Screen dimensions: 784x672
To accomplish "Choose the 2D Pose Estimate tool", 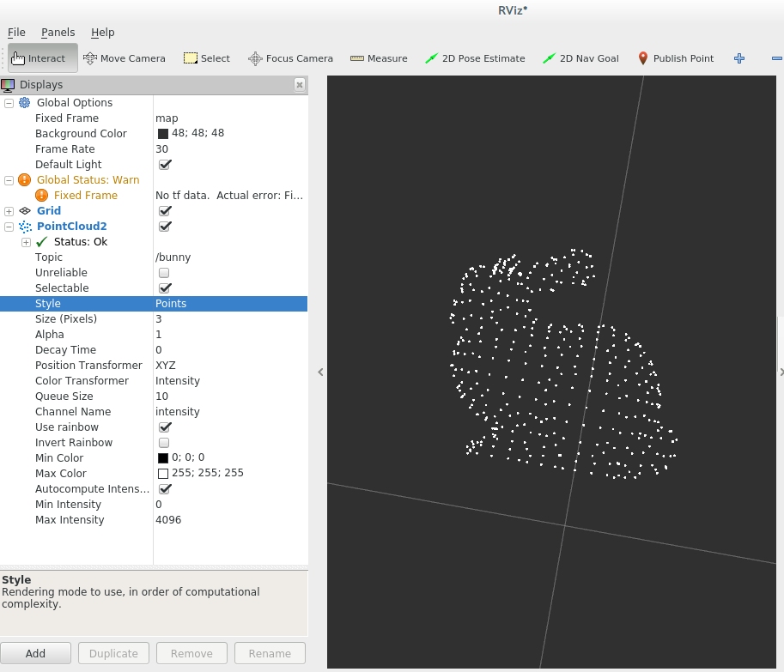I will [474, 58].
